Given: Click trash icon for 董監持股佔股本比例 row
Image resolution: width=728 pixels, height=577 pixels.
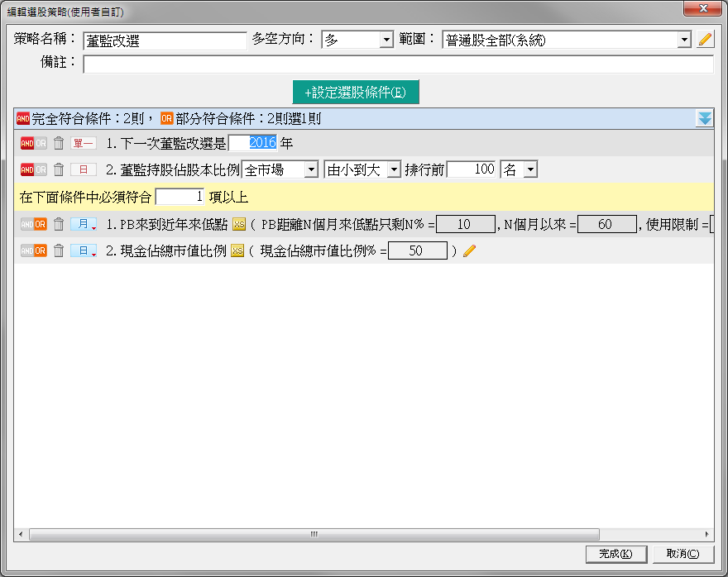Looking at the screenshot, I should pos(59,169).
